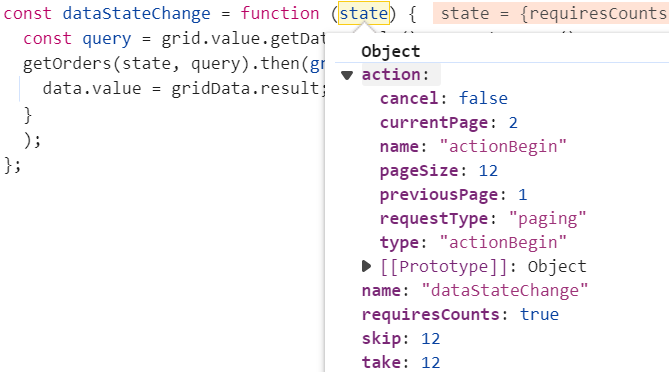
Task: Click the Object tooltip header
Action: coord(390,52)
